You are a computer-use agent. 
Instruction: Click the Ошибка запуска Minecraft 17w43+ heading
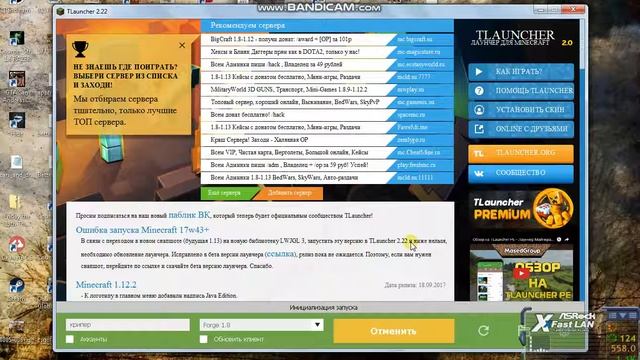pyautogui.click(x=142, y=230)
